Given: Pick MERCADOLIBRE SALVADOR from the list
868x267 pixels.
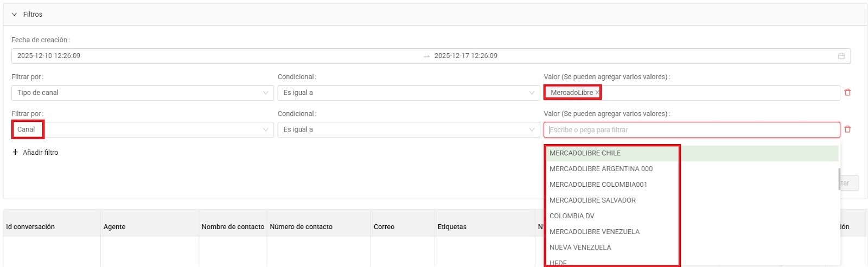Looking at the screenshot, I should tap(592, 200).
